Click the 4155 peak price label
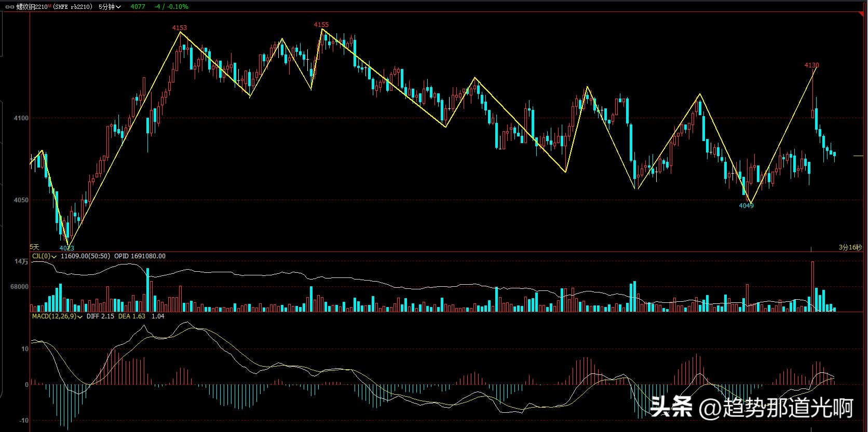Viewport: 868px width, 432px height. 321,25
